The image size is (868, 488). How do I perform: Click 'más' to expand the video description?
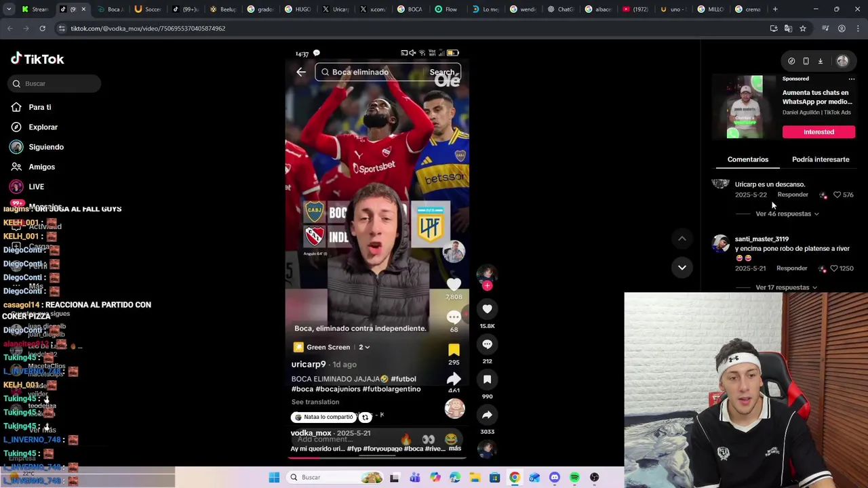click(x=455, y=448)
